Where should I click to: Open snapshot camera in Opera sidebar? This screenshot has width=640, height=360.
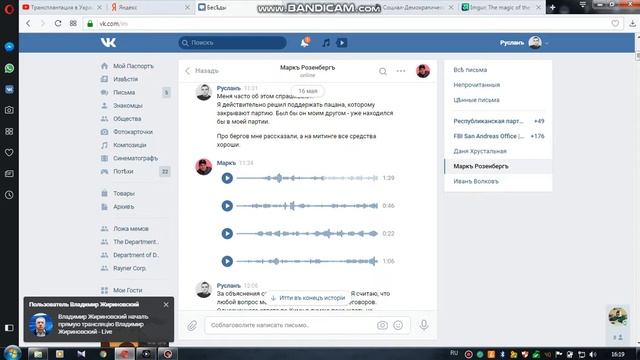point(9,110)
